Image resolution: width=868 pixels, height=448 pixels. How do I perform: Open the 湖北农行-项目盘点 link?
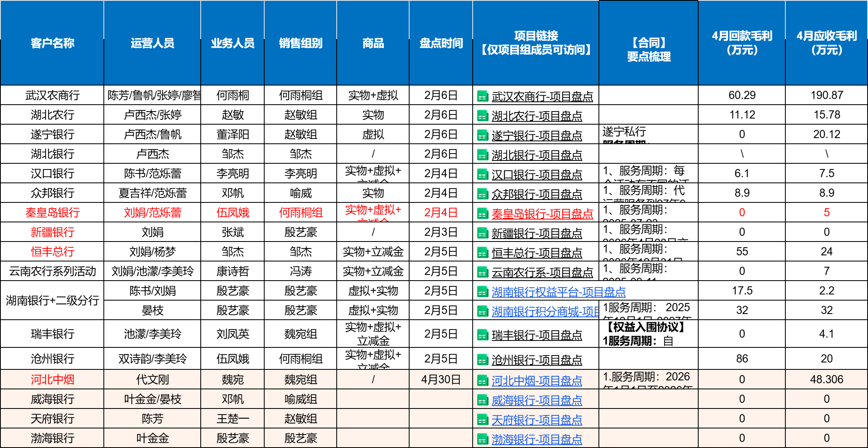[x=537, y=116]
